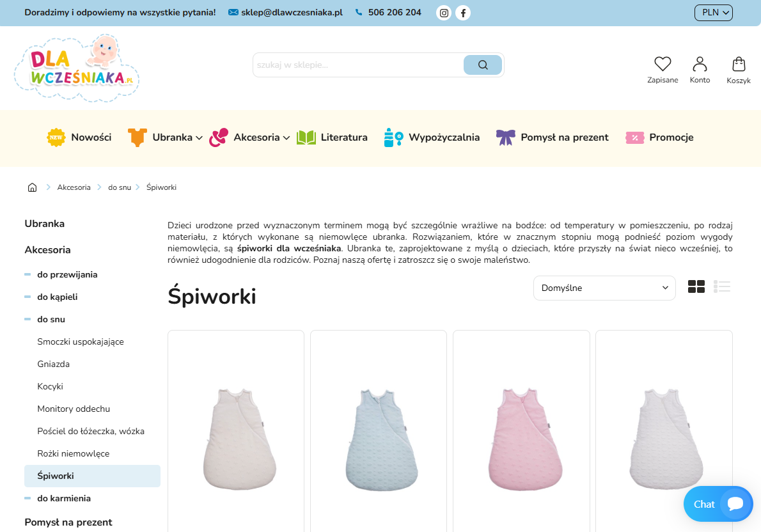
Task: Click the szukaj w sklepie search field
Action: click(x=358, y=65)
